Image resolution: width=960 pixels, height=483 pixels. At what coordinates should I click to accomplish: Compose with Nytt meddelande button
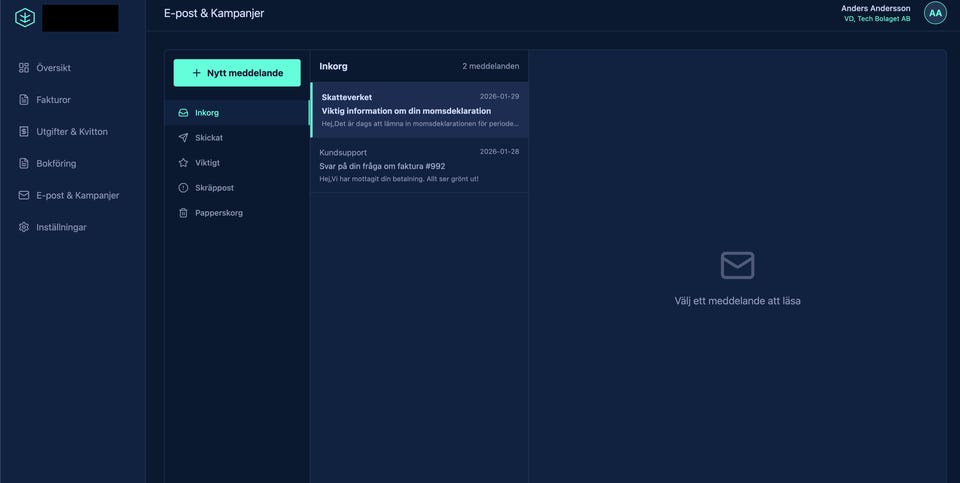(x=237, y=73)
